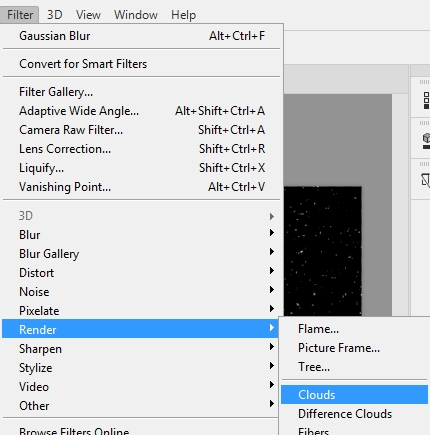This screenshot has width=430, height=435.
Task: Open the Help menu
Action: click(183, 15)
